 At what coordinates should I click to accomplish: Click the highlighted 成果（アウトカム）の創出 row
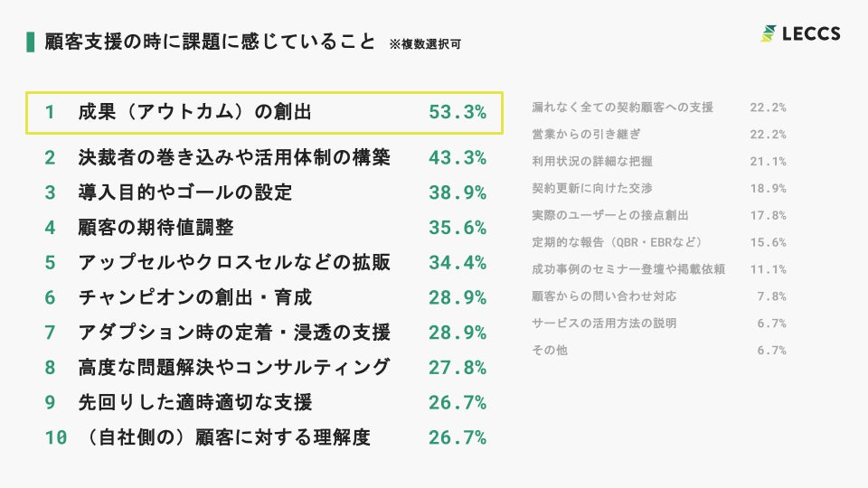pos(264,112)
